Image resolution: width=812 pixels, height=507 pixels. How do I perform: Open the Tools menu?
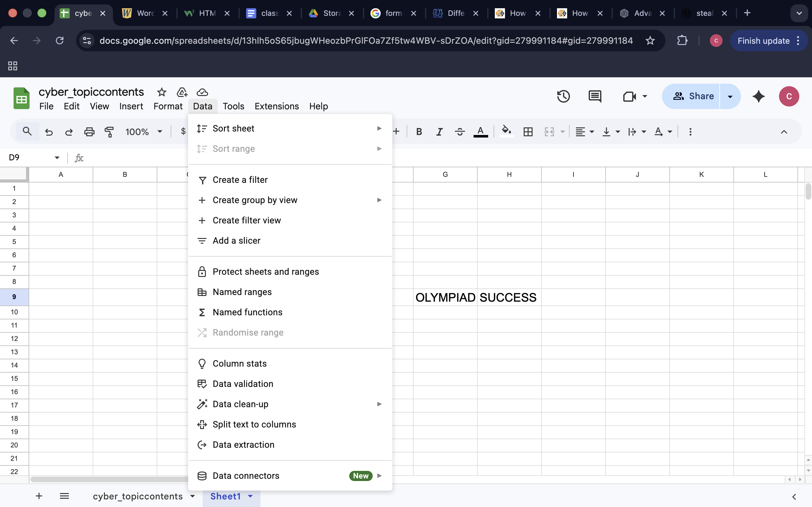233,106
